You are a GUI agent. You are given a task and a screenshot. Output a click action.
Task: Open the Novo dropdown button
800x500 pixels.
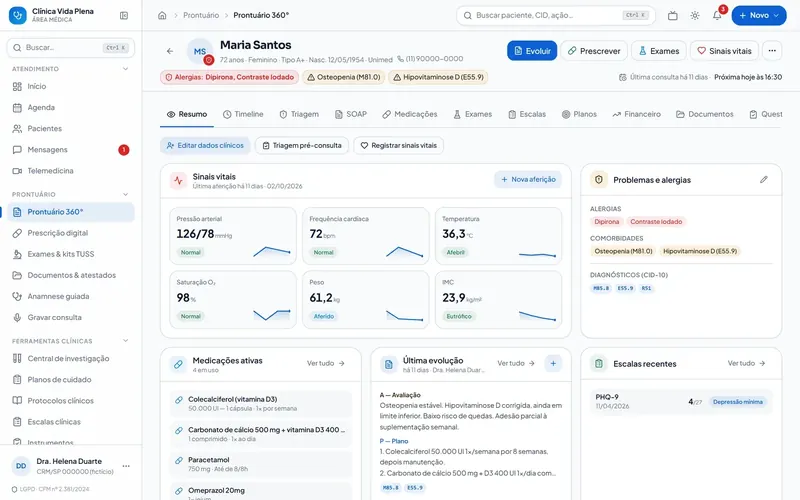click(x=759, y=15)
